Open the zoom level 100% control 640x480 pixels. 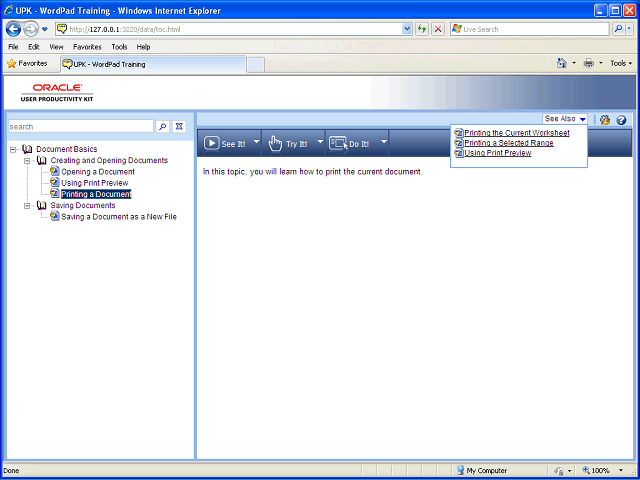[x=603, y=470]
